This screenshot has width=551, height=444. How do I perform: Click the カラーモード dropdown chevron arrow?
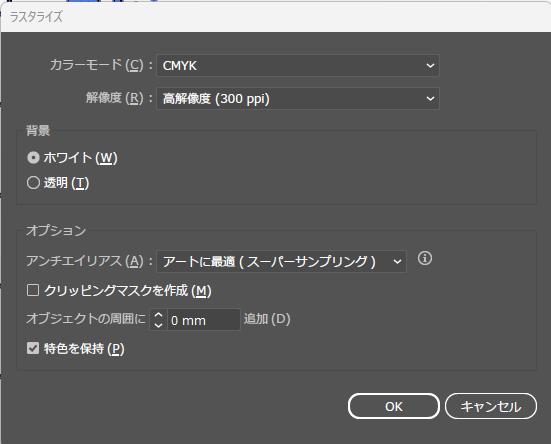(430, 66)
